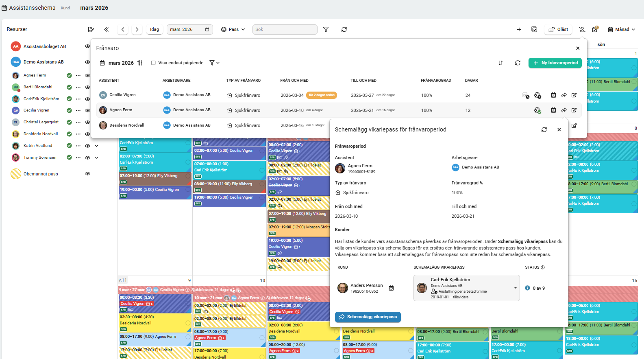This screenshot has width=644, height=359.
Task: Toggle visibility of Assistansbolaget AB
Action: pyautogui.click(x=87, y=46)
